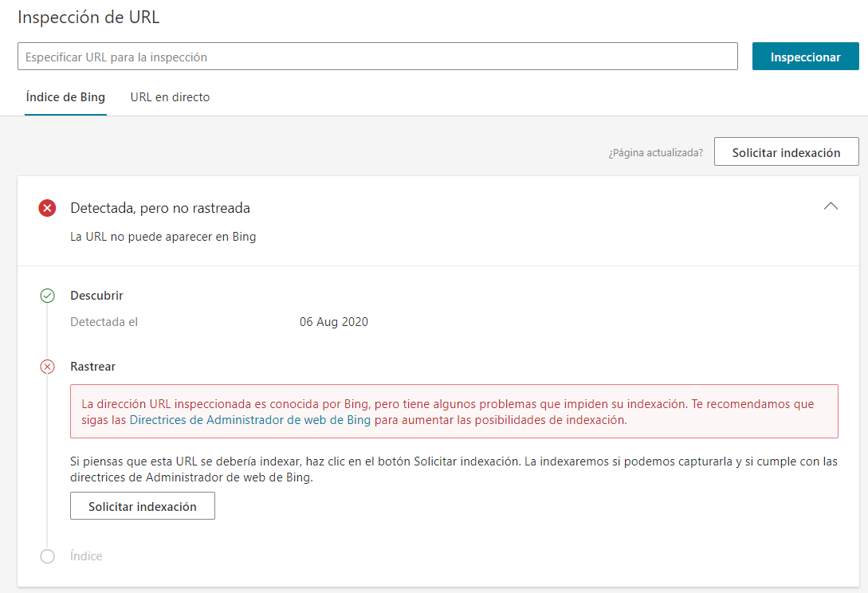The width and height of the screenshot is (868, 593).
Task: Select the Índice de Bing tab
Action: [65, 96]
